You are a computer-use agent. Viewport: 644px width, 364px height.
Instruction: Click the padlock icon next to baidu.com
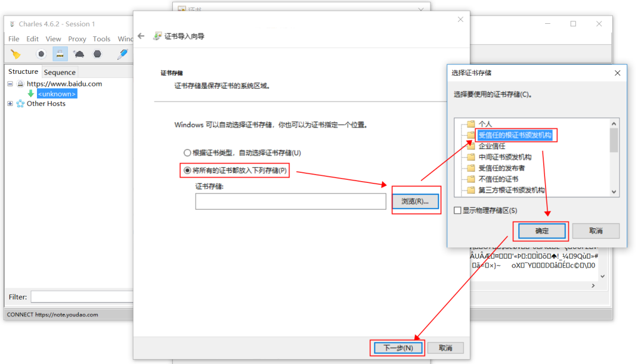click(20, 83)
